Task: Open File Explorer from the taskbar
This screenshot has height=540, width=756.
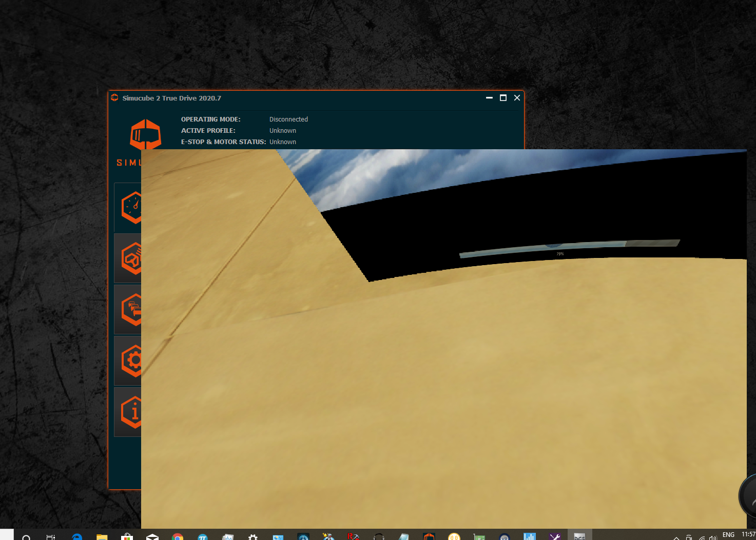Action: pyautogui.click(x=102, y=537)
